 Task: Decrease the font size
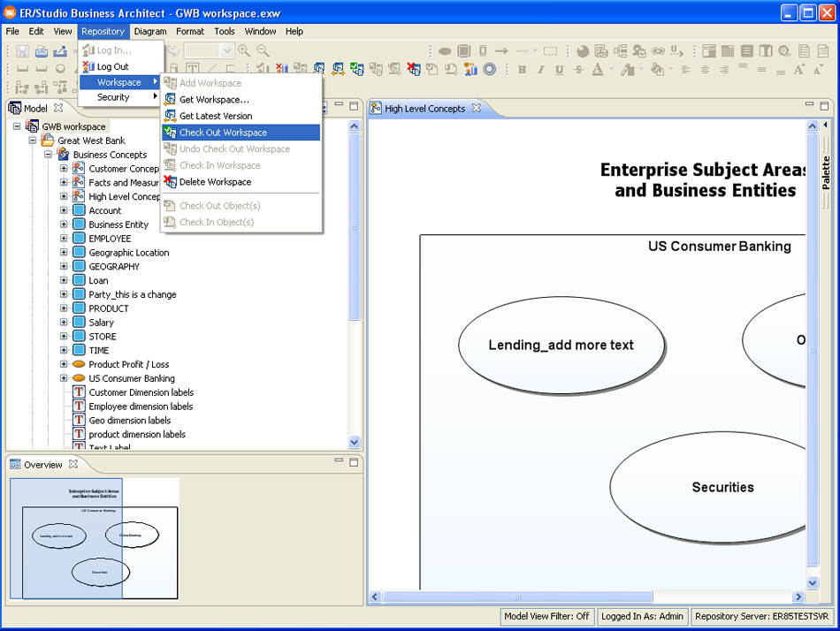pos(818,69)
